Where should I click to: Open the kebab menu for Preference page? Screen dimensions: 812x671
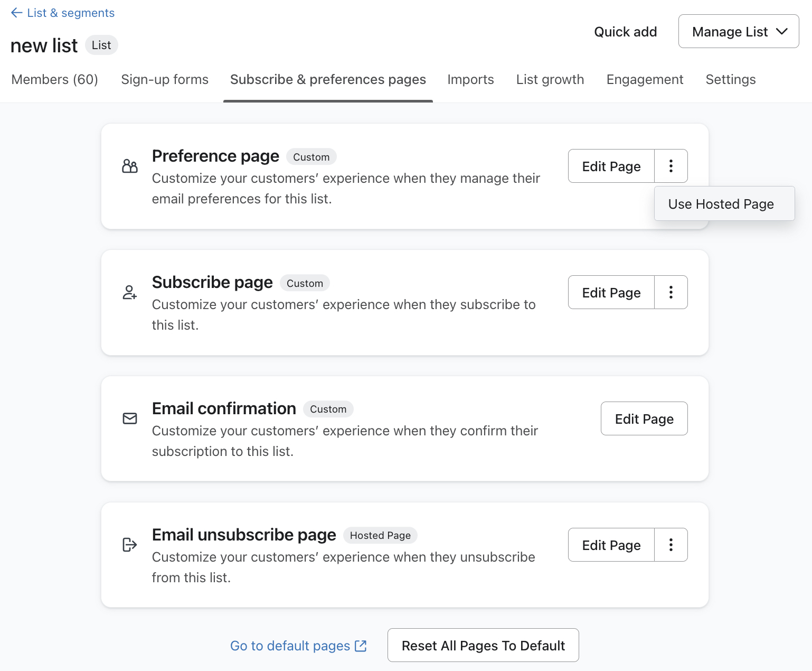(671, 166)
